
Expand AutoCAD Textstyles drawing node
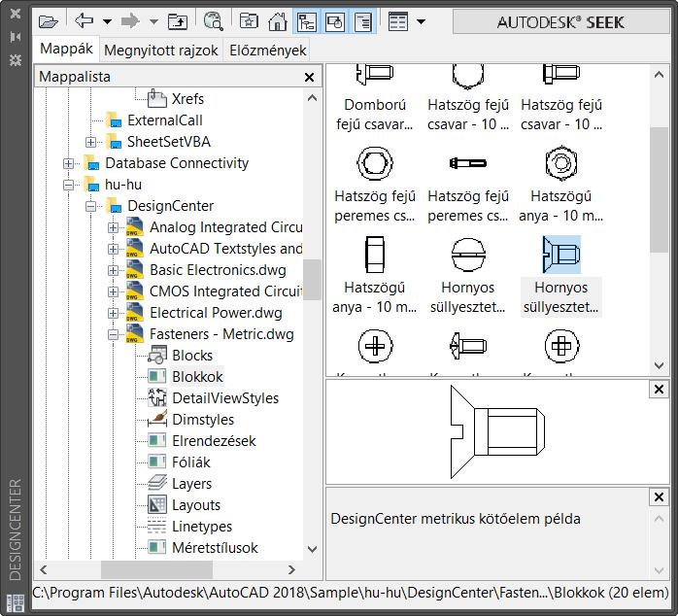(x=113, y=249)
